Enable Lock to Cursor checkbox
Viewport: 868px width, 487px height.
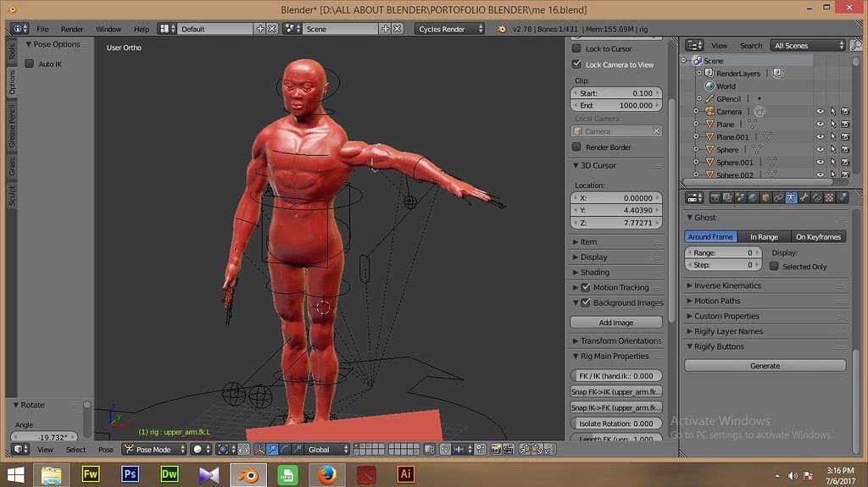(576, 49)
